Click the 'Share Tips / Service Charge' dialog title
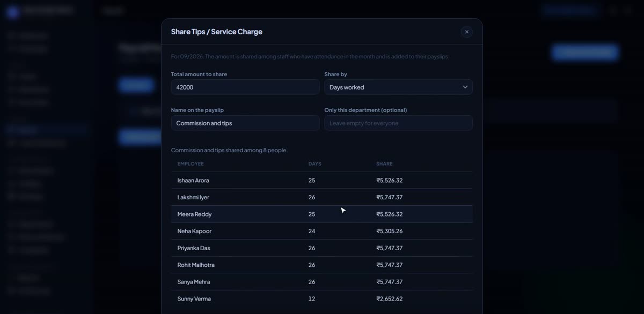This screenshot has height=314, width=644. [x=217, y=32]
